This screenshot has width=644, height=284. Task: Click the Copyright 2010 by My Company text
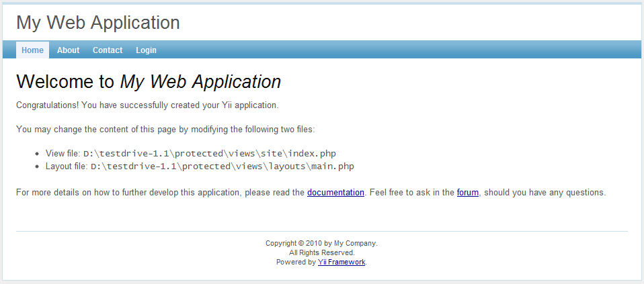pos(321,244)
